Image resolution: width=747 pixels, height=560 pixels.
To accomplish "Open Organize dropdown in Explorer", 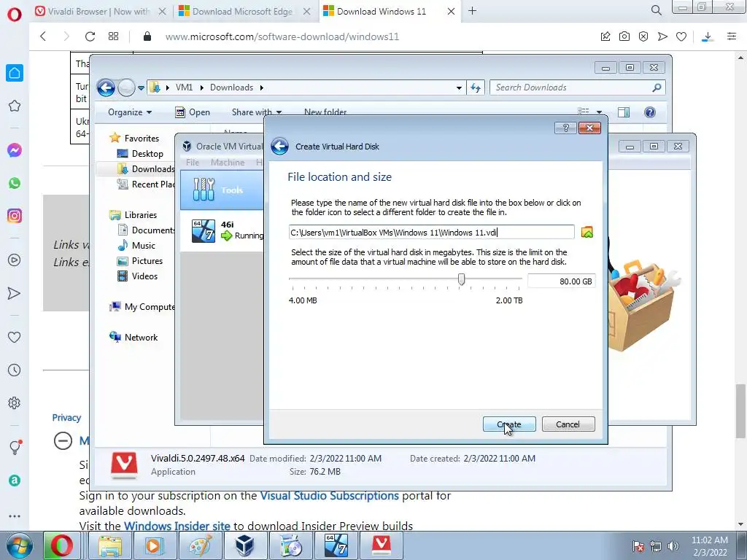I will pos(130,112).
